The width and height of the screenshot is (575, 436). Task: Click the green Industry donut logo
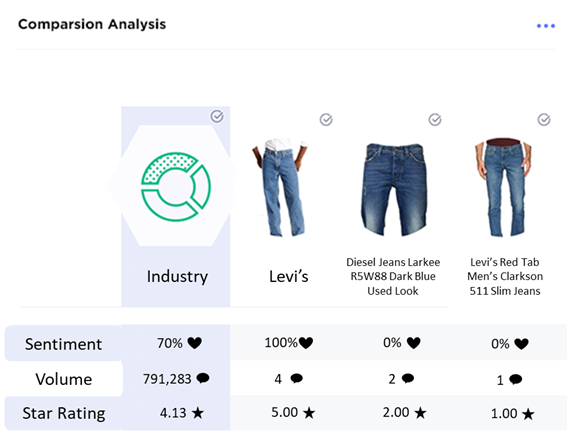[176, 187]
